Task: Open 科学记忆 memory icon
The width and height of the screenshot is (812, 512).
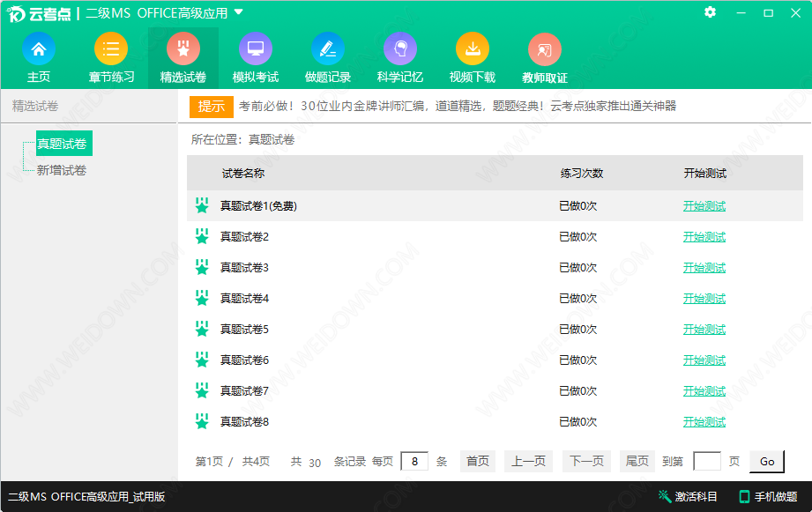Action: pyautogui.click(x=399, y=49)
